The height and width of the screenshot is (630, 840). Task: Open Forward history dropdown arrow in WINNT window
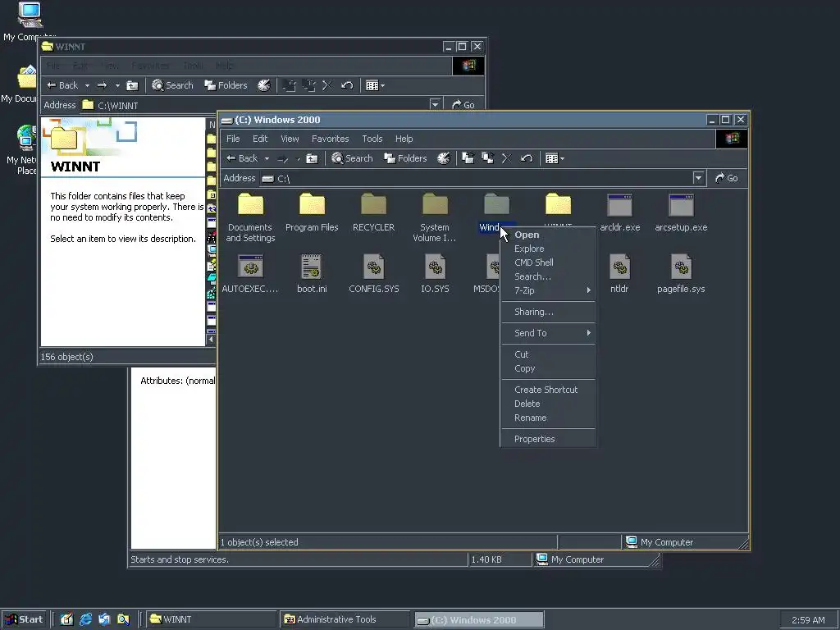[x=117, y=85]
